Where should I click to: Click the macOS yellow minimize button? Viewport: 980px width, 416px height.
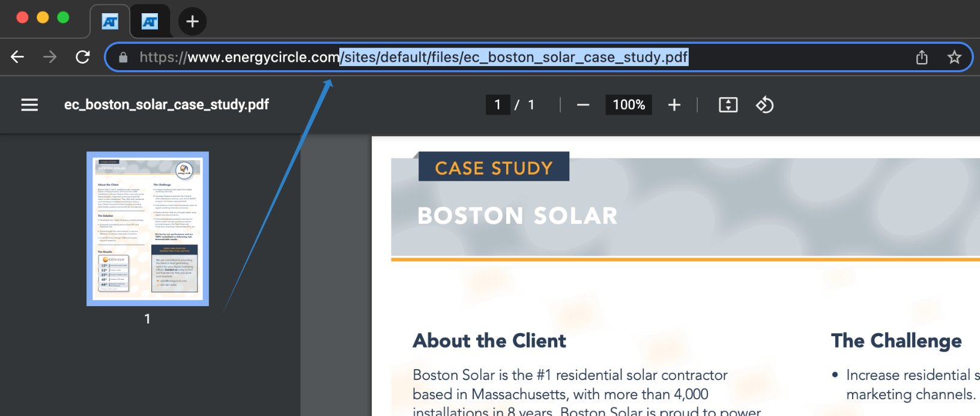coord(43,17)
